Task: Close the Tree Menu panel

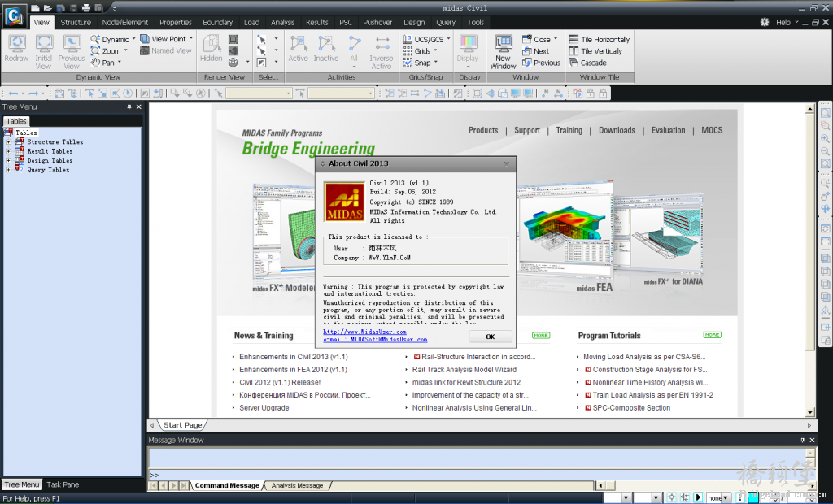Action: point(138,106)
